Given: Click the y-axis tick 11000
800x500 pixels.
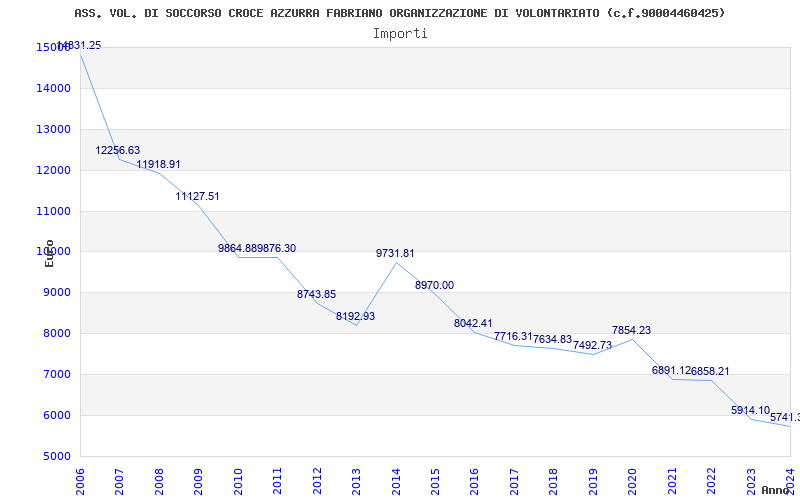Looking at the screenshot, I should pyautogui.click(x=54, y=211).
